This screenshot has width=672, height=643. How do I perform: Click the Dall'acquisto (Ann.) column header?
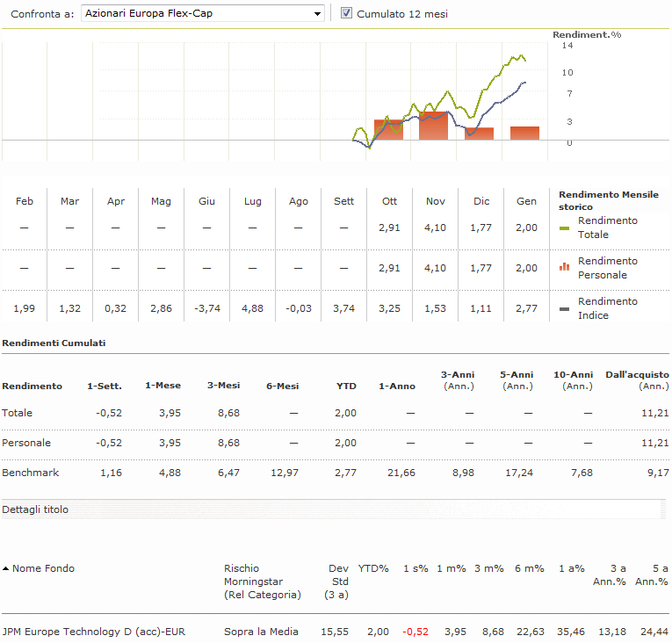pyautogui.click(x=637, y=380)
